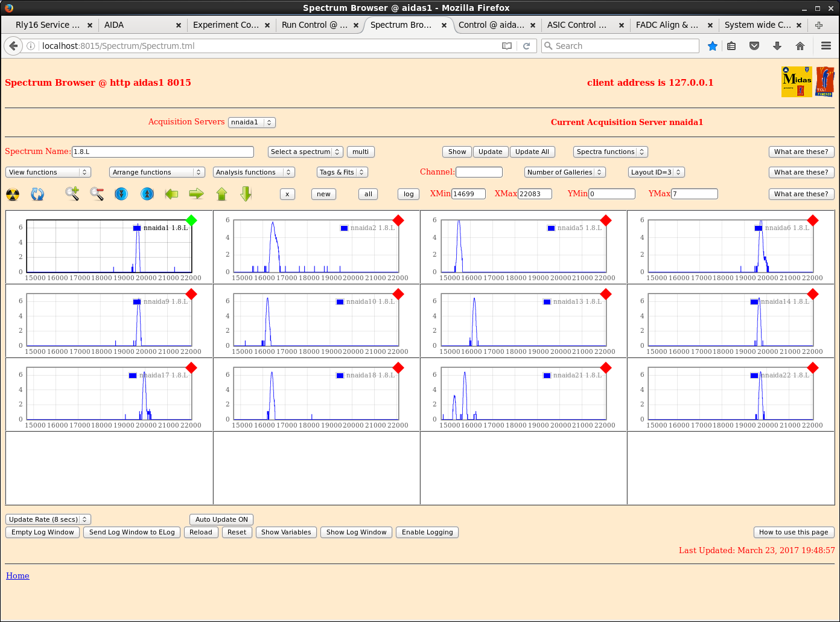Click the yellow radiation symbol icon
This screenshot has width=840, height=622.
pyautogui.click(x=13, y=194)
